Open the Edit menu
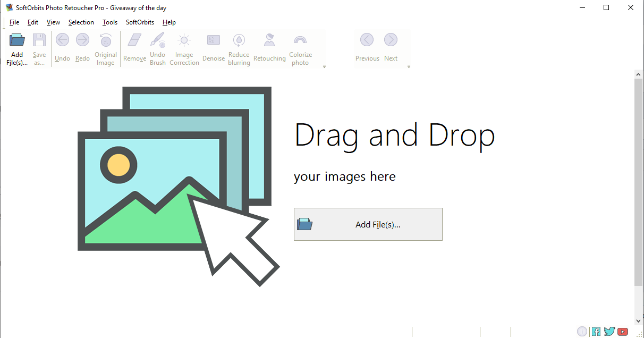The image size is (644, 338). coord(33,22)
